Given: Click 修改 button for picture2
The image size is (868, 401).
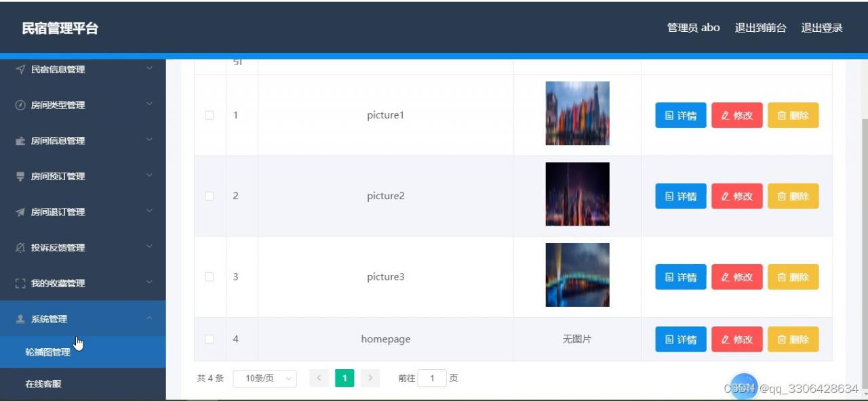Looking at the screenshot, I should [737, 196].
